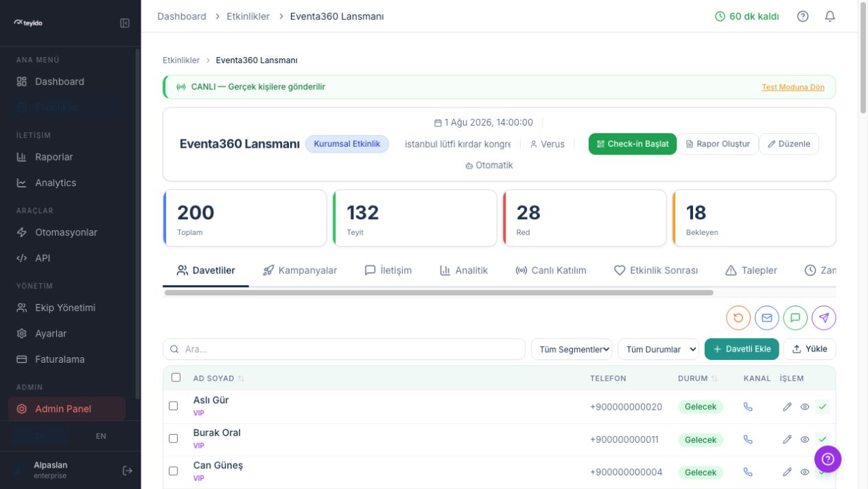Click the phone channel icon for Can Güneş
Viewport: 868px width, 489px height.
(748, 472)
